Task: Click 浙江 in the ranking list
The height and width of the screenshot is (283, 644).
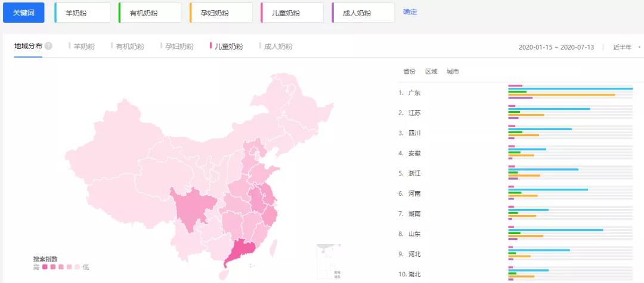Action: click(x=414, y=174)
